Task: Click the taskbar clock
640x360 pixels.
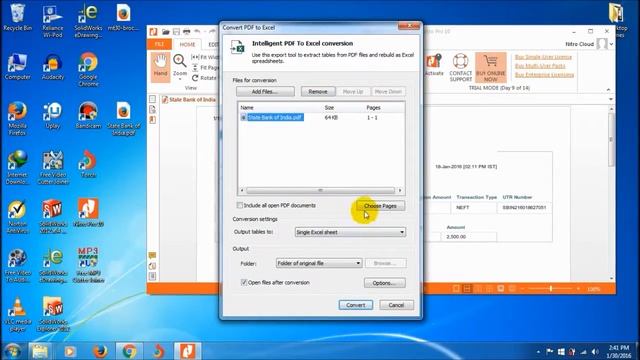Action: 619,351
